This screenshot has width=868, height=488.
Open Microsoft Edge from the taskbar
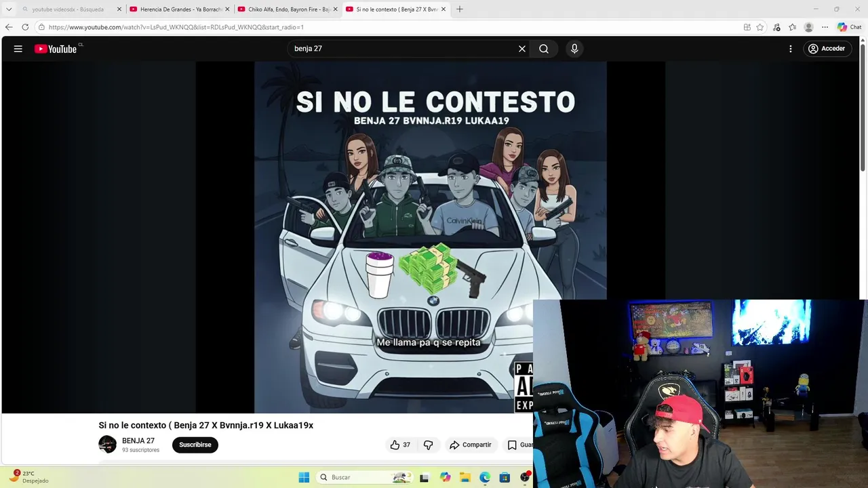(485, 477)
